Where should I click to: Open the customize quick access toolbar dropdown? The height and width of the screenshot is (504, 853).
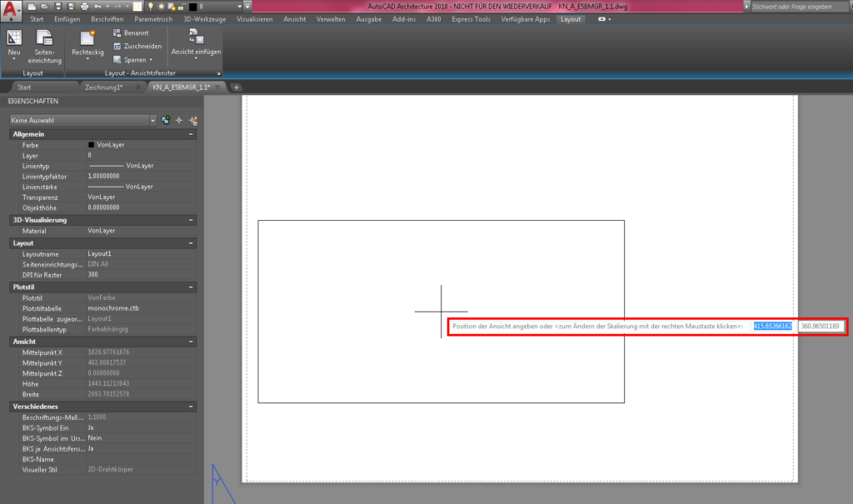pos(247,7)
